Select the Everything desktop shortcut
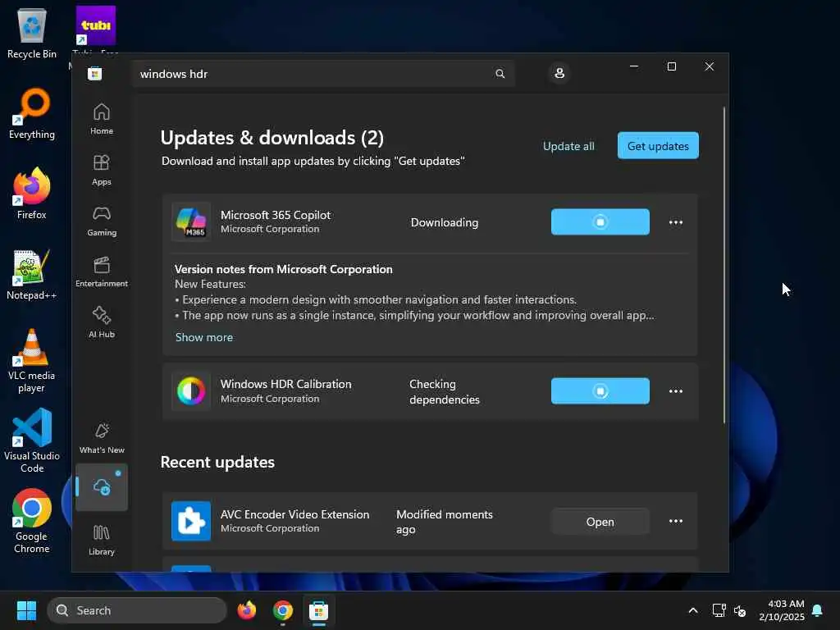This screenshot has width=840, height=630. (32, 113)
